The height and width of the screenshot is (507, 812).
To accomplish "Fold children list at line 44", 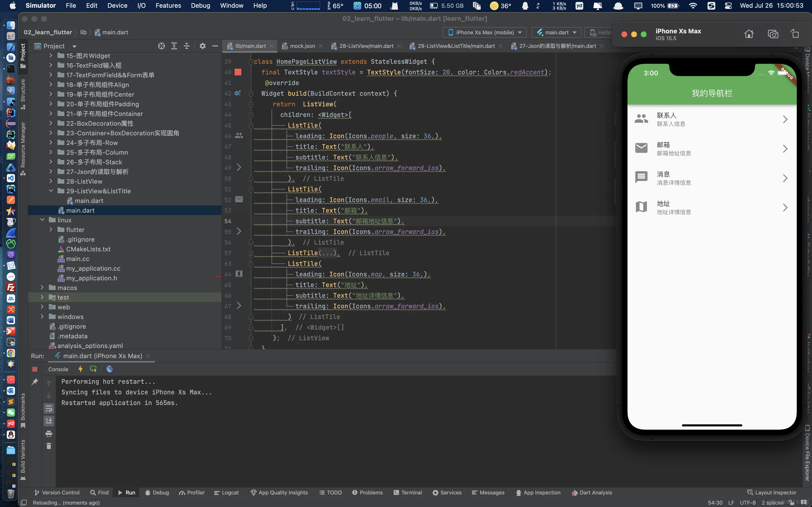I will tap(251, 115).
